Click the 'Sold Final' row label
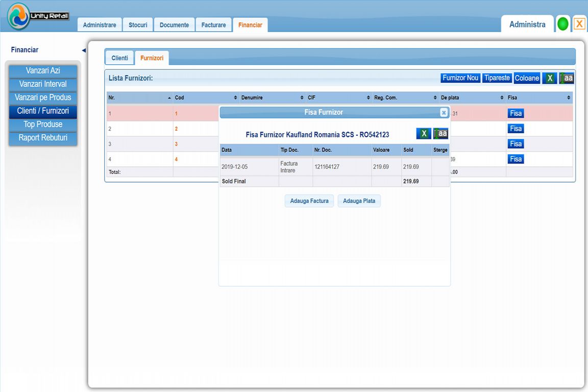588x392 pixels. pyautogui.click(x=234, y=181)
